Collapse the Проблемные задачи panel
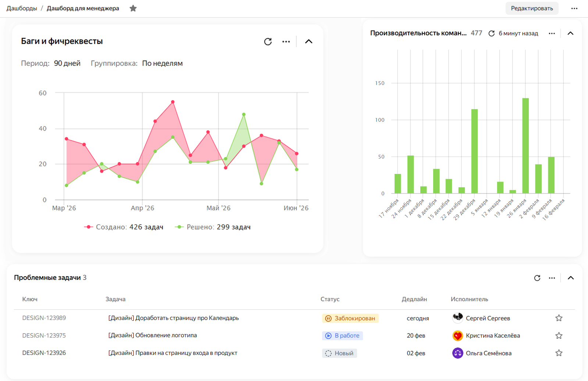Image resolution: width=588 pixels, height=381 pixels. (571, 278)
